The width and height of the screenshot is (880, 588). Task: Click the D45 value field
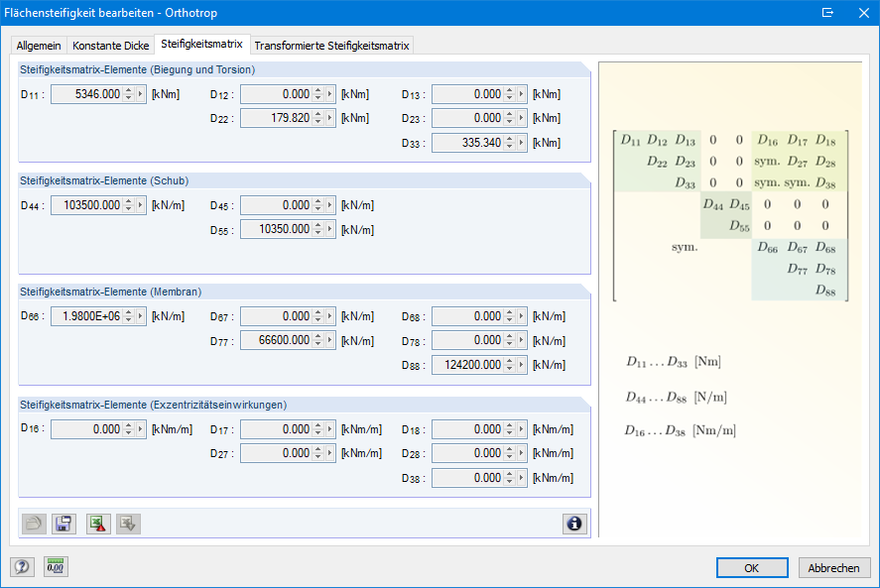[x=277, y=205]
